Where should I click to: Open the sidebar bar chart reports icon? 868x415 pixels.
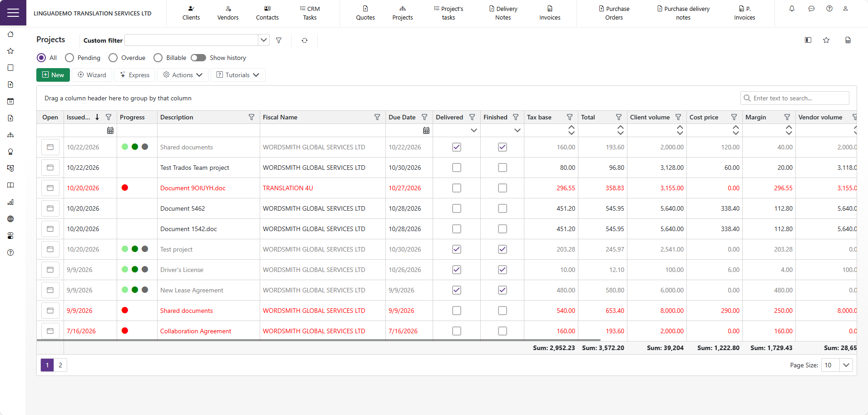tap(10, 202)
